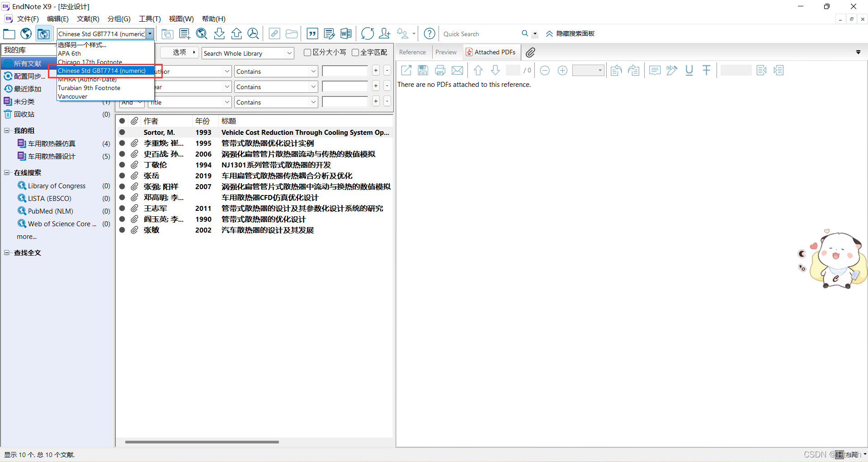Image resolution: width=868 pixels, height=462 pixels.
Task: Insert citation using quotation mark icon
Action: (x=312, y=34)
